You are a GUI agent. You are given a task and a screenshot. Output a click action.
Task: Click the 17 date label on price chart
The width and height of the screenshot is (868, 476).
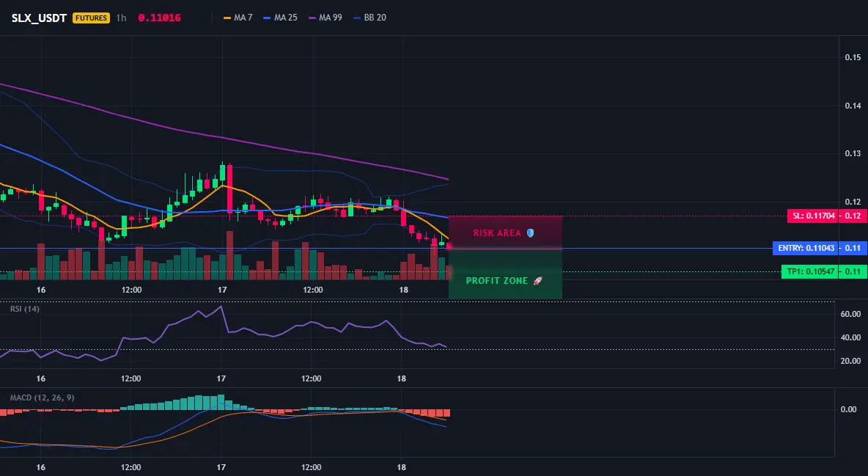(x=222, y=290)
